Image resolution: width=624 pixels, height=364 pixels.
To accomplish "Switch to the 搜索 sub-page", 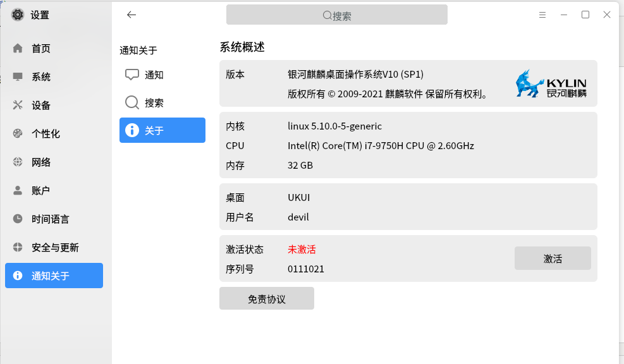I will pyautogui.click(x=162, y=102).
